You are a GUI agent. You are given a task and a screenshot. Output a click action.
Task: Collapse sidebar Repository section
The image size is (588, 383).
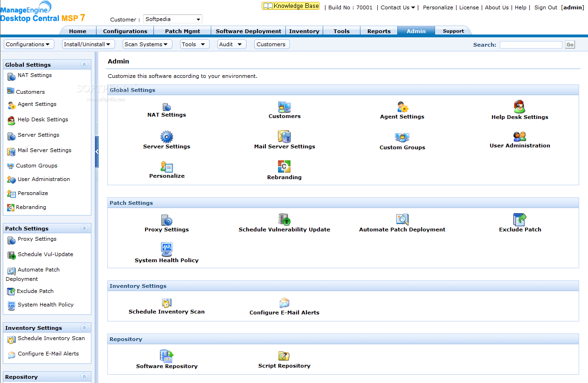84,377
